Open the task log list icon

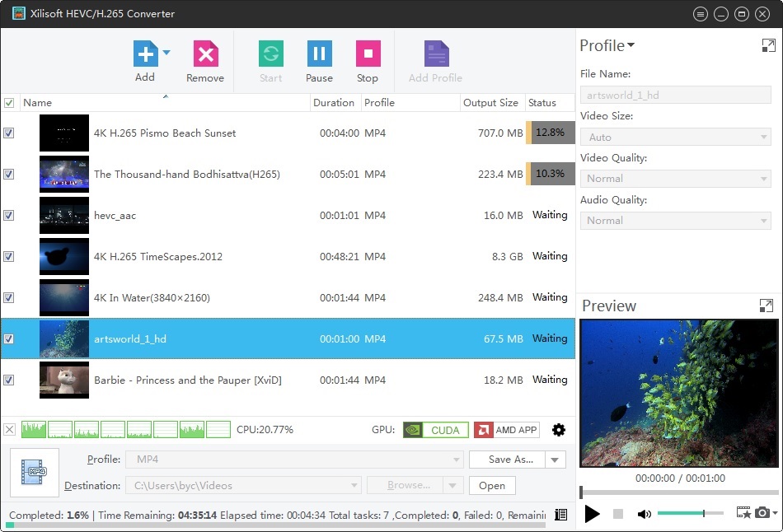[561, 515]
